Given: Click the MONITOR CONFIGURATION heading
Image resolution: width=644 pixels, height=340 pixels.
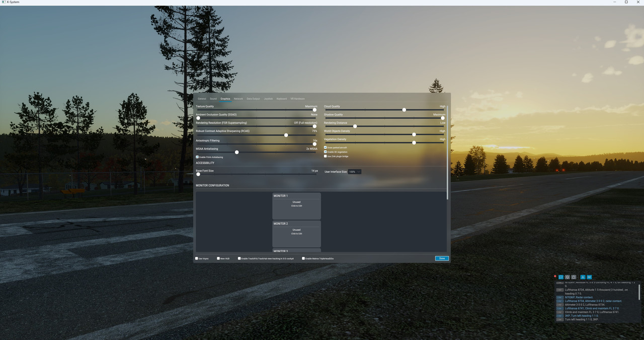Looking at the screenshot, I should pyautogui.click(x=212, y=186).
